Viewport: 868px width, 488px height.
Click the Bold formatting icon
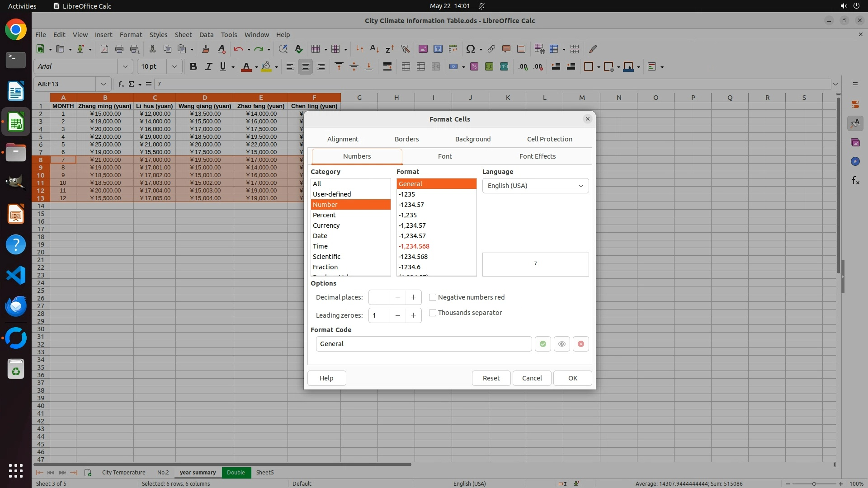pos(193,66)
